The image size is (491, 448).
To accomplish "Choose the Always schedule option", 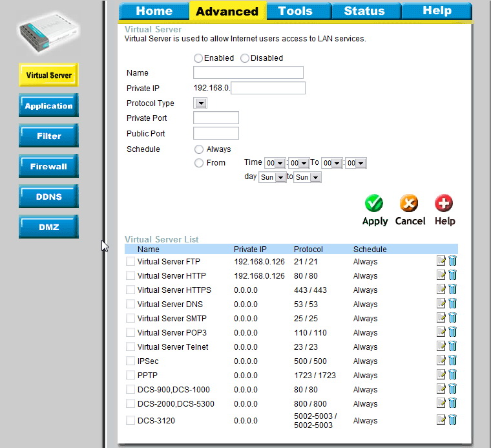I will (x=199, y=149).
